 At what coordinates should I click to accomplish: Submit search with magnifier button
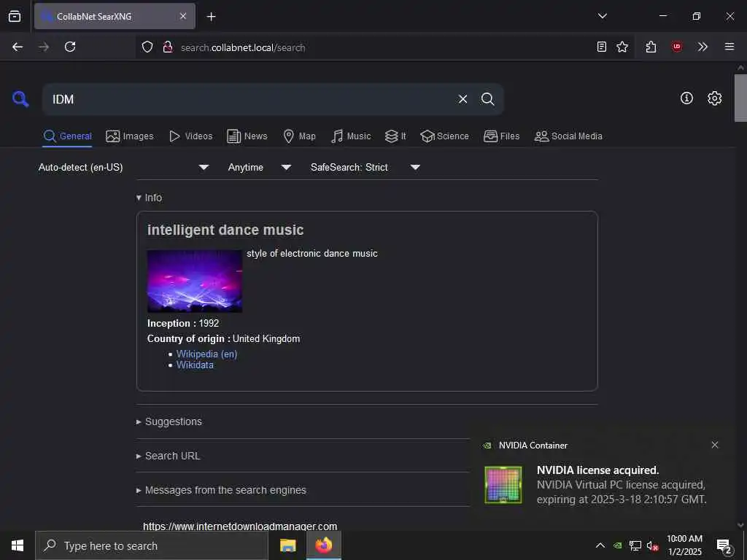point(487,99)
